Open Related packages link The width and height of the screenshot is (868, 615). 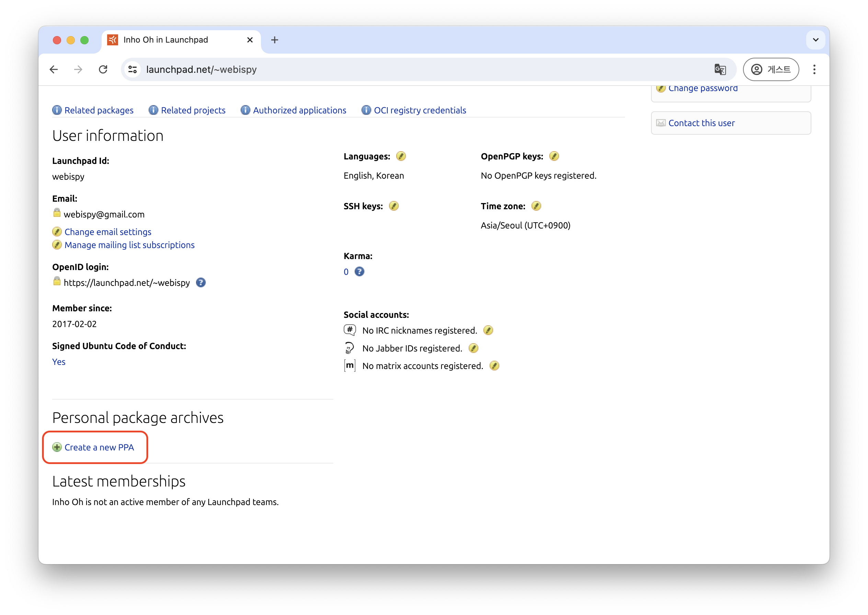click(99, 110)
